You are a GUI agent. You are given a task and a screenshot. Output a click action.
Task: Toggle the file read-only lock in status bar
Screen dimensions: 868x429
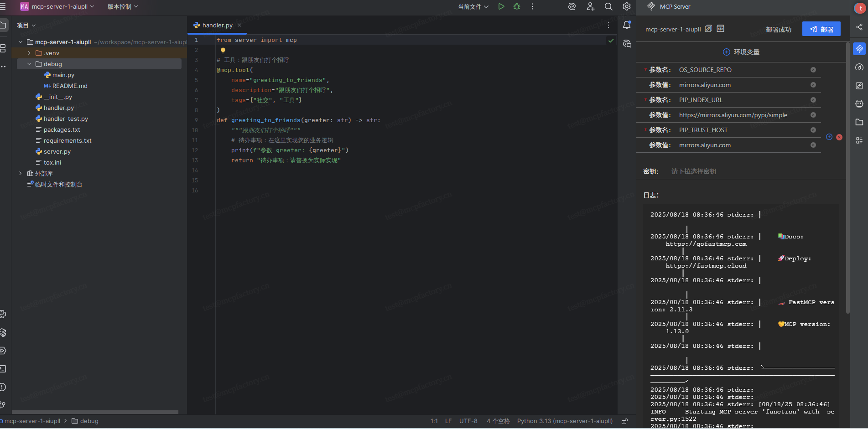(x=624, y=421)
